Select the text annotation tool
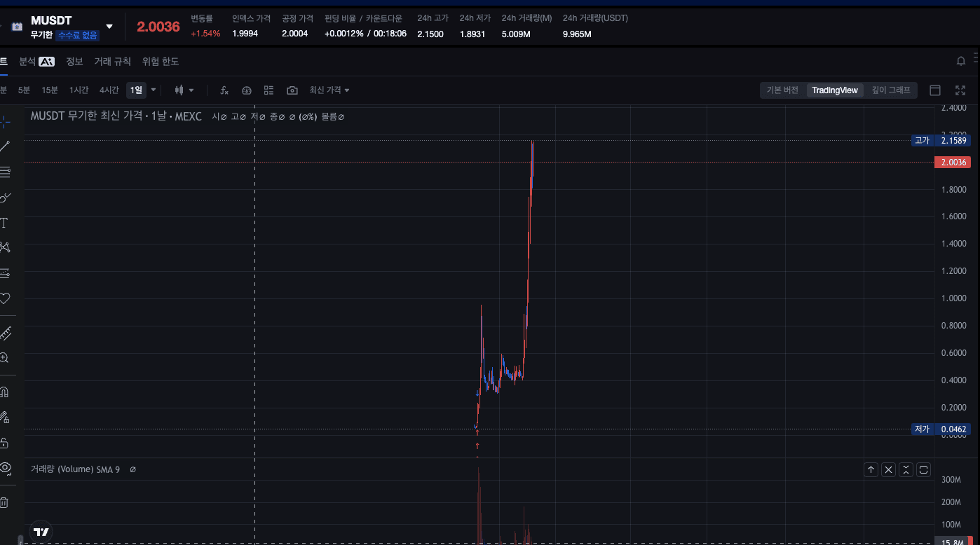 [x=4, y=223]
